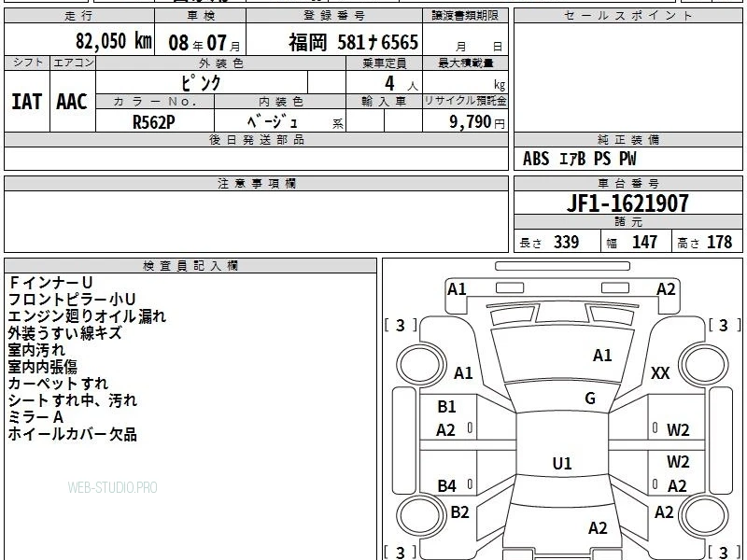Click the カラーNo. header
Viewport: 747px width, 560px height.
click(x=155, y=102)
